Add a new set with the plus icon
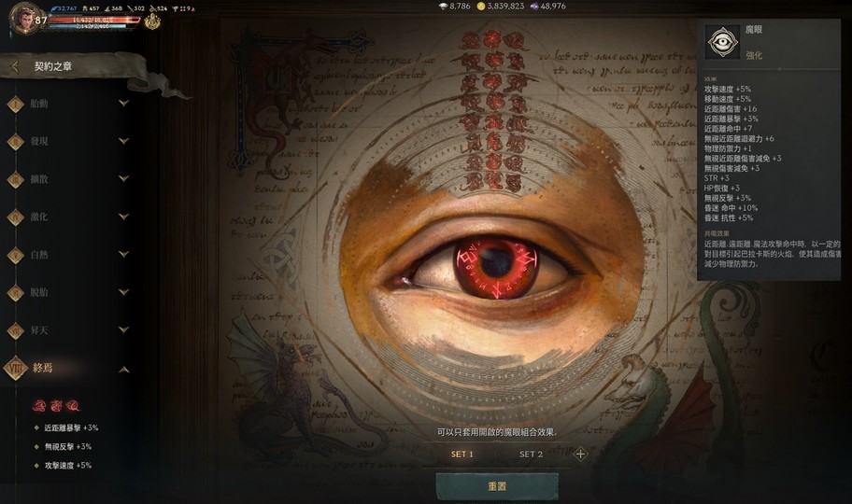This screenshot has height=504, width=852. point(580,454)
